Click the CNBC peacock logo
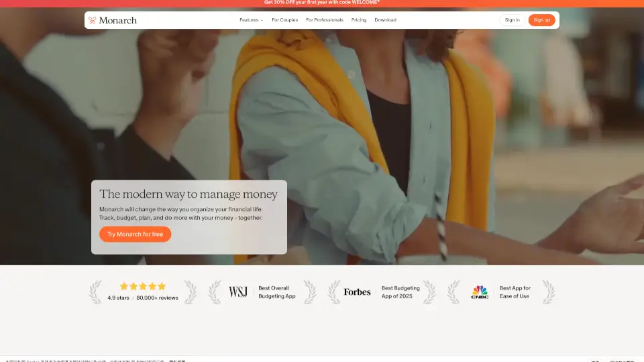This screenshot has height=362, width=644. tap(480, 292)
